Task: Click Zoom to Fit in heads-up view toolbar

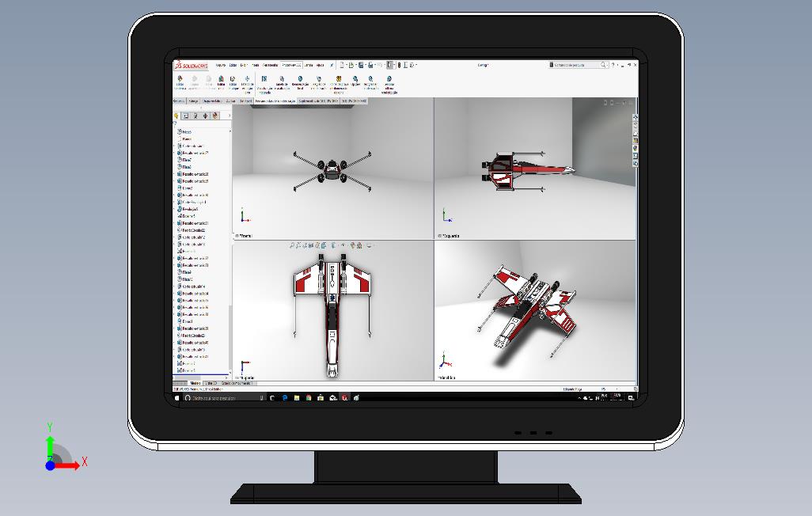Action: [x=291, y=245]
